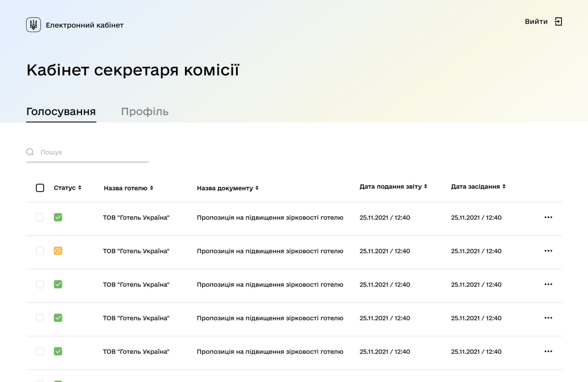The width and height of the screenshot is (588, 382).
Task: Click the green check status icon in first row
Action: pos(58,217)
